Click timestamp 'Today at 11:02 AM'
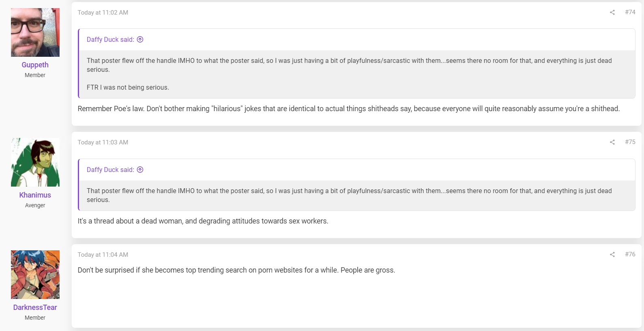The width and height of the screenshot is (644, 331). tap(103, 13)
